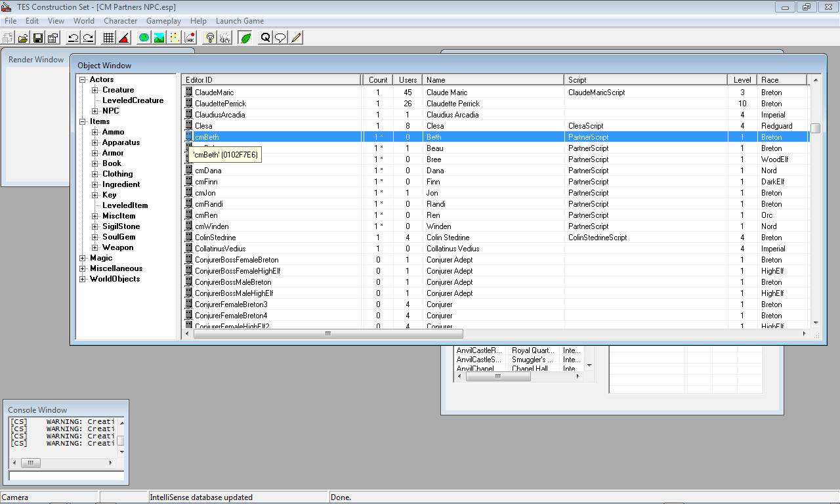Click the open data files folder icon
Viewport: 840px width, 504px height.
coord(23,38)
